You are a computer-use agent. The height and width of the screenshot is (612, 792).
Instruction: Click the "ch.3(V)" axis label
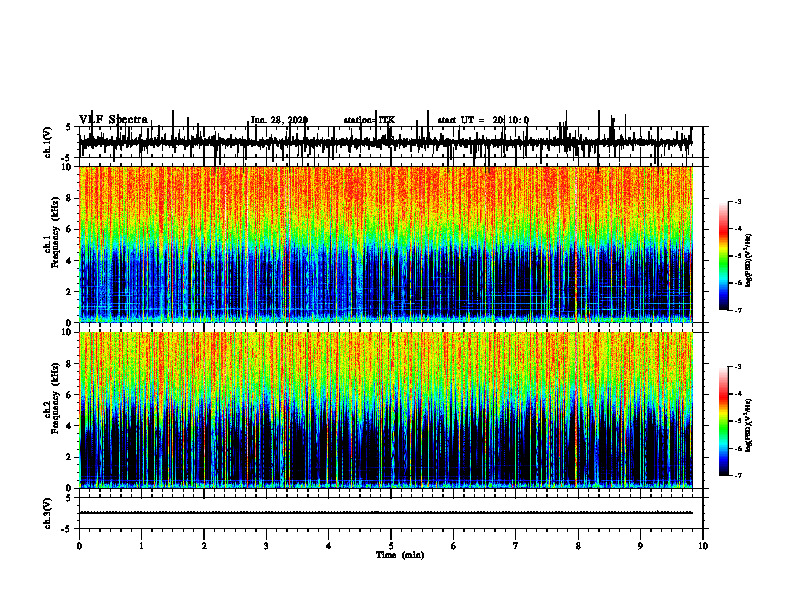tap(47, 513)
